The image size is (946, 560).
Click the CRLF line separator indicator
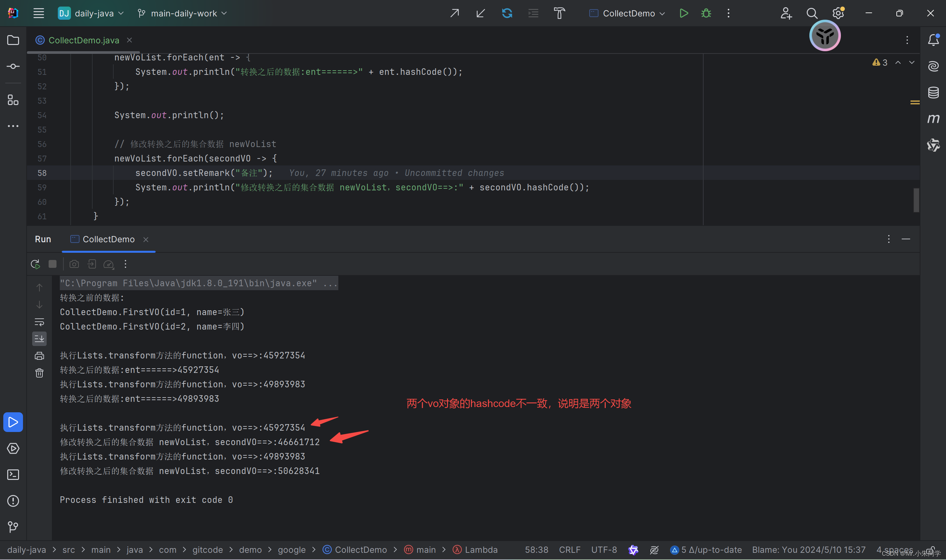tap(569, 550)
